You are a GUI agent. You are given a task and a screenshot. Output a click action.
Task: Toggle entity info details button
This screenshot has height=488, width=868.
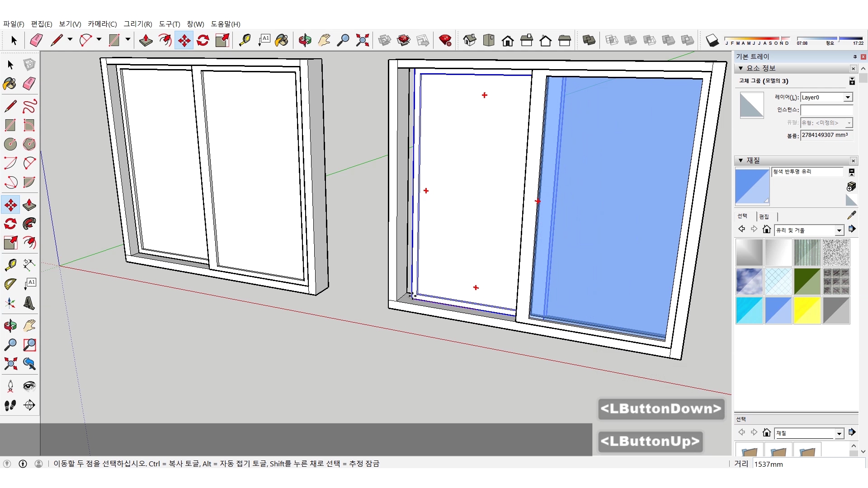852,81
